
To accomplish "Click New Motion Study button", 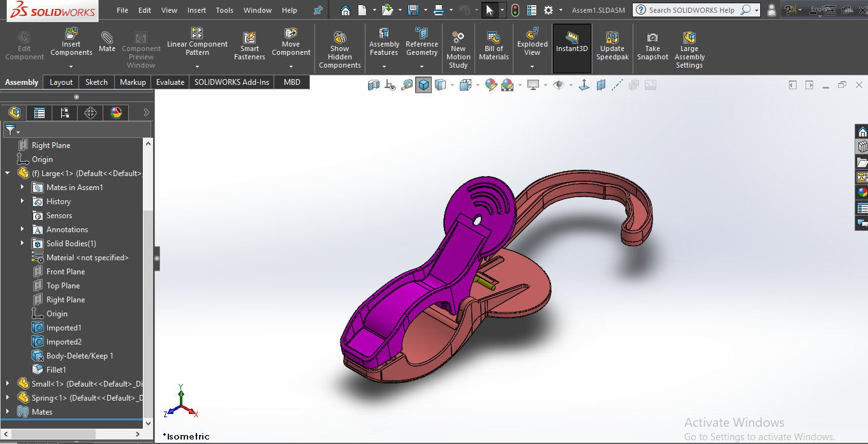I will (458, 50).
